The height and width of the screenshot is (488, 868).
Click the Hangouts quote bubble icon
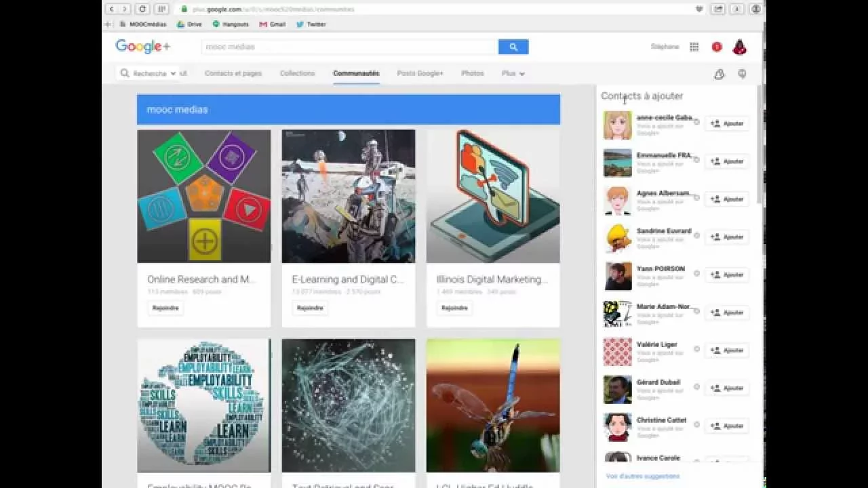742,74
